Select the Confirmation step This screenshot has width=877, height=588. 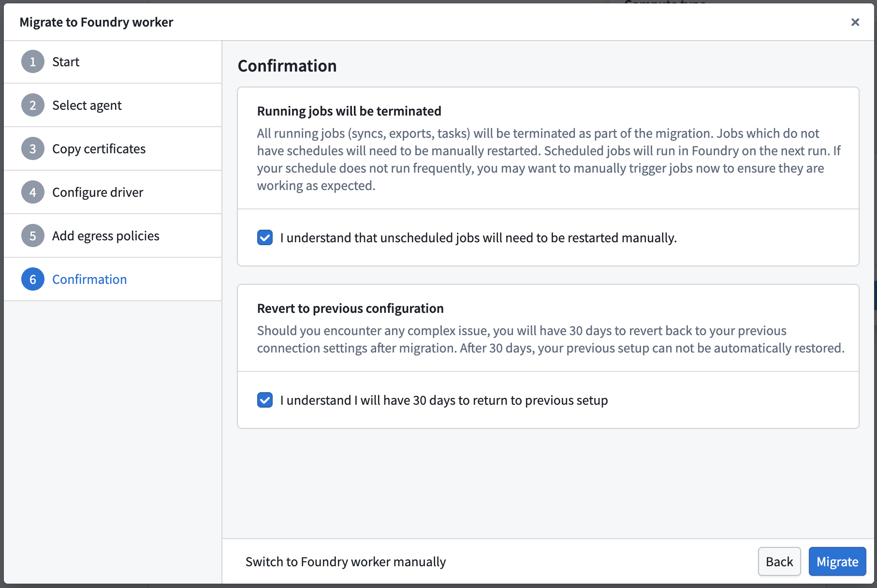coord(113,279)
